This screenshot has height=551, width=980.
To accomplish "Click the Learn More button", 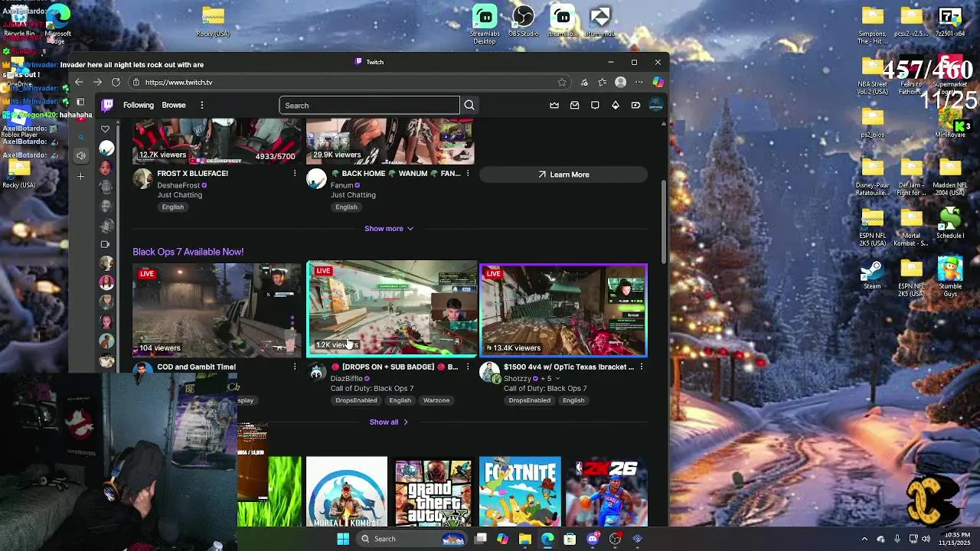I will point(563,174).
